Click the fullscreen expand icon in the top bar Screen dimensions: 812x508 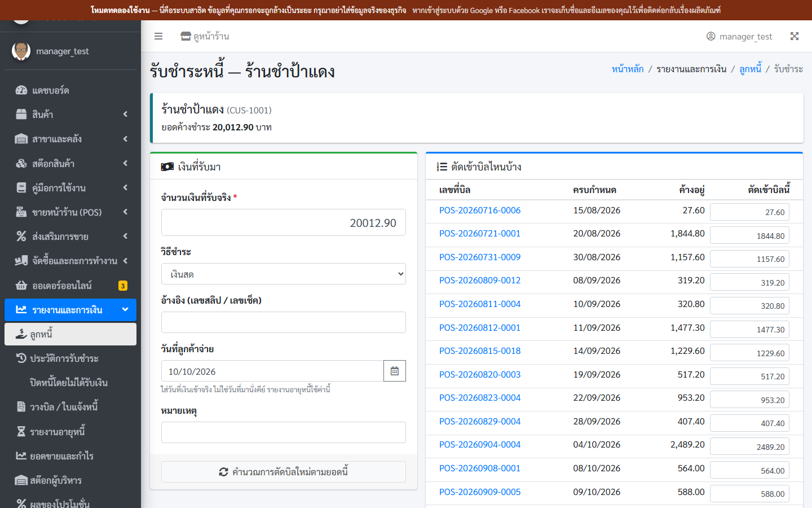(795, 36)
